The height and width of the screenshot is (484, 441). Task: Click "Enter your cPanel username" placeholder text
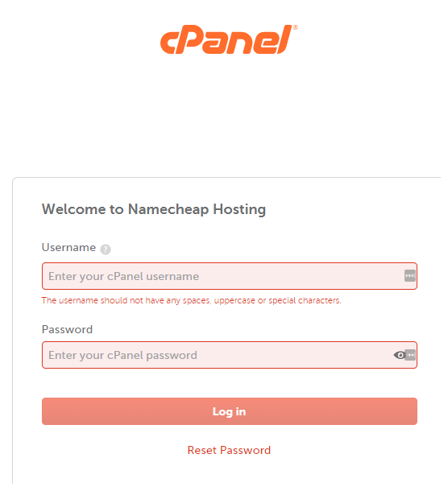[x=124, y=276]
